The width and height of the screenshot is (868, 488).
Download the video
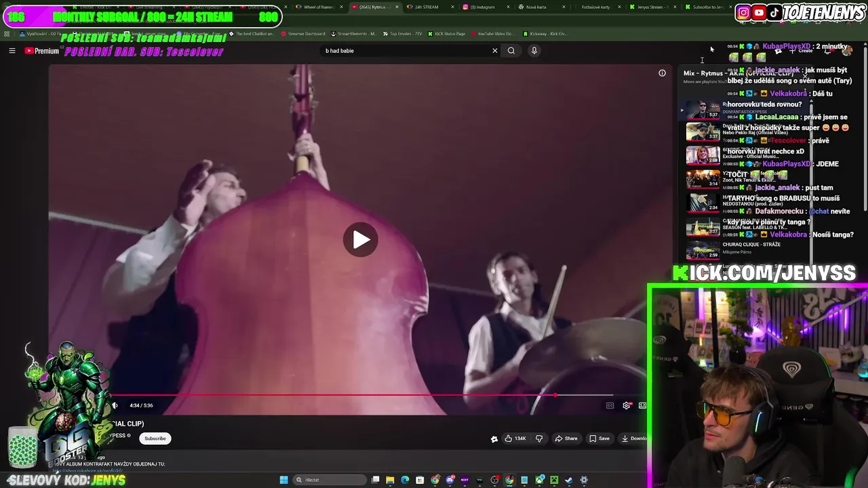634,439
